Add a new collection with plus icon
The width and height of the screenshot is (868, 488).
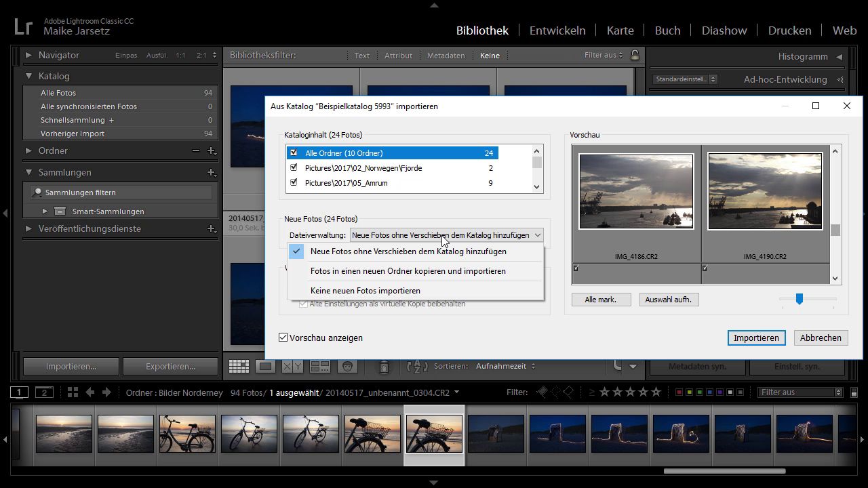tap(211, 172)
